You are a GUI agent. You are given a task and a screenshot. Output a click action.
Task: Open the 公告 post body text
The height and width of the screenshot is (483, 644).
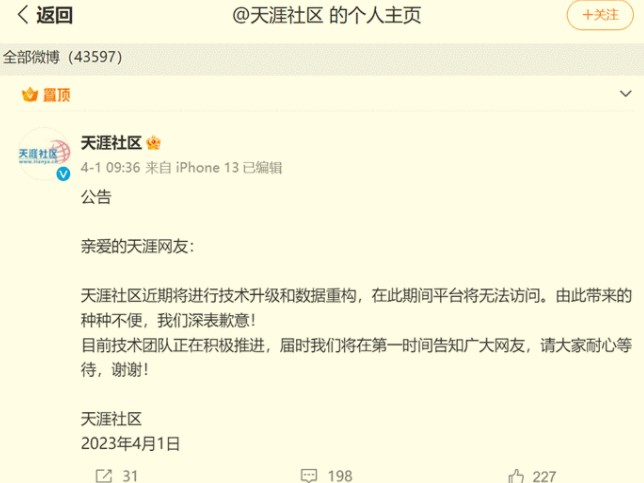[x=96, y=197]
